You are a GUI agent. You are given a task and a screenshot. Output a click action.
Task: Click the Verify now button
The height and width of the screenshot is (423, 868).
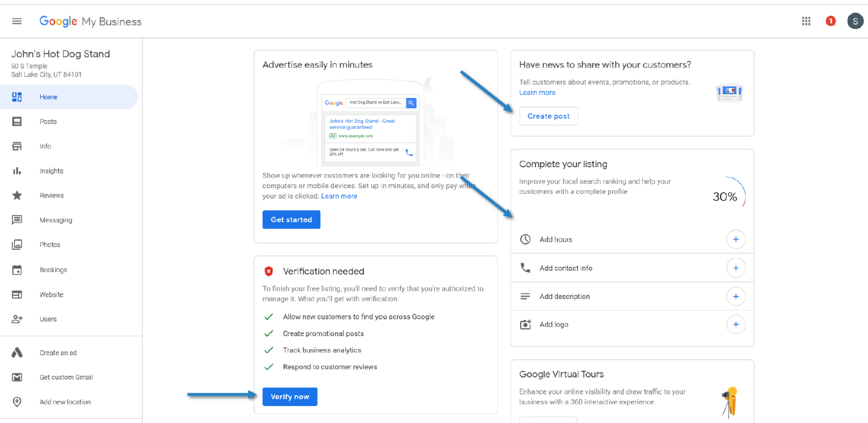[290, 397]
